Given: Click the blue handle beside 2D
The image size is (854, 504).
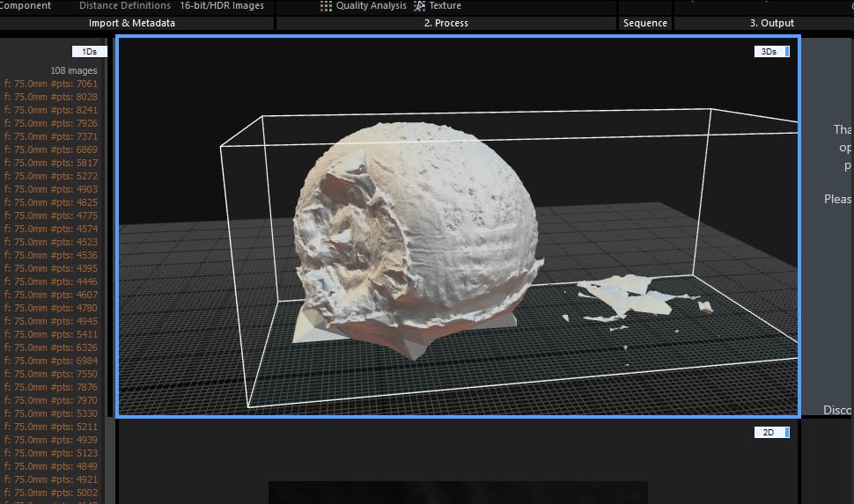Looking at the screenshot, I should [787, 432].
